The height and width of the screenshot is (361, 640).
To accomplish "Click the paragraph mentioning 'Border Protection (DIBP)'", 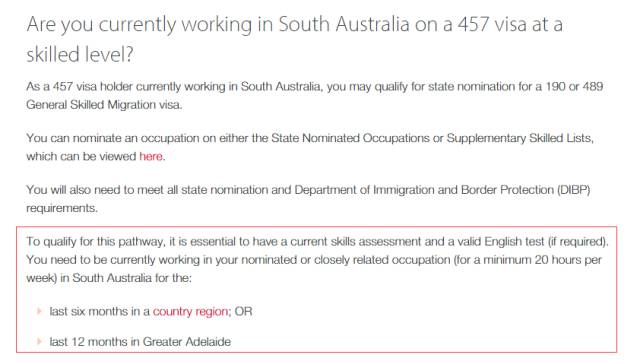I will pyautogui.click(x=308, y=199).
